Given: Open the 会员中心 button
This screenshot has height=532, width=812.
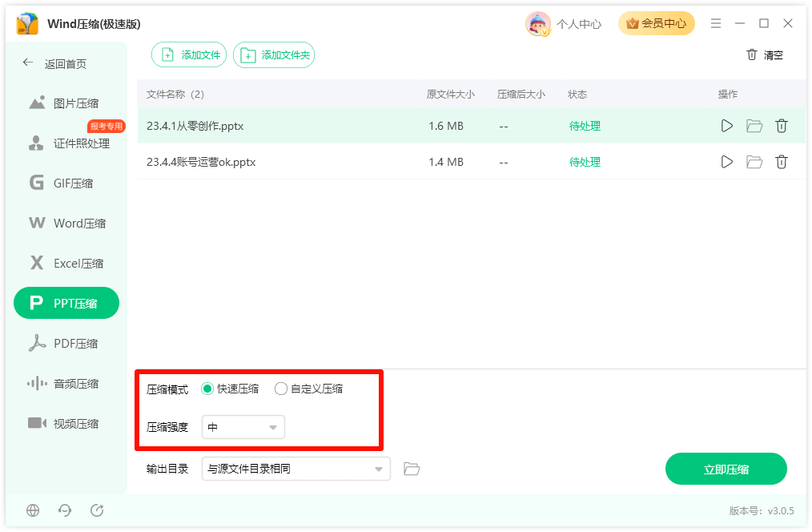Looking at the screenshot, I should point(656,23).
